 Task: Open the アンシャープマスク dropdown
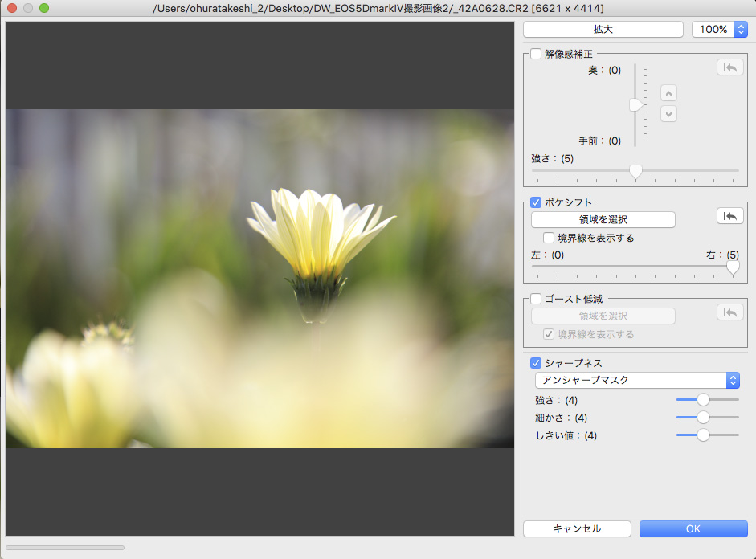(x=637, y=380)
